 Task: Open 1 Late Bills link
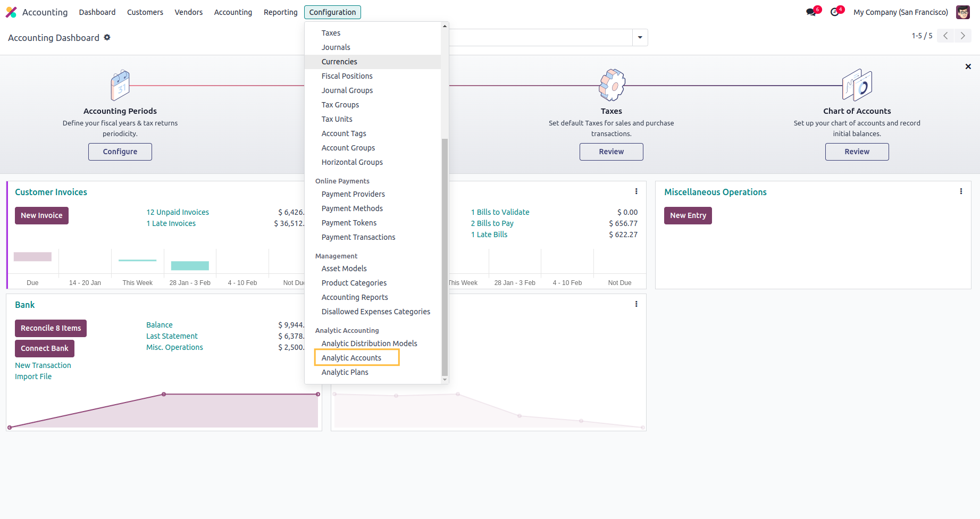coord(489,235)
